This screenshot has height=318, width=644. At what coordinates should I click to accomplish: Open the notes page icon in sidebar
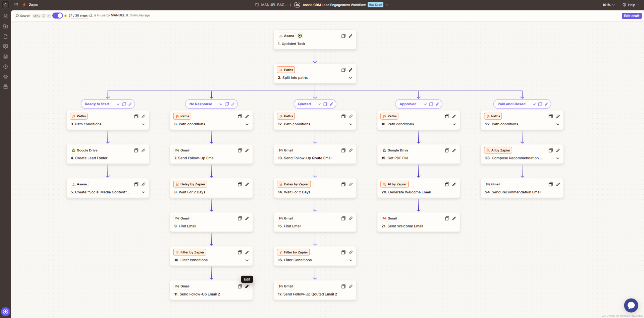point(5,37)
